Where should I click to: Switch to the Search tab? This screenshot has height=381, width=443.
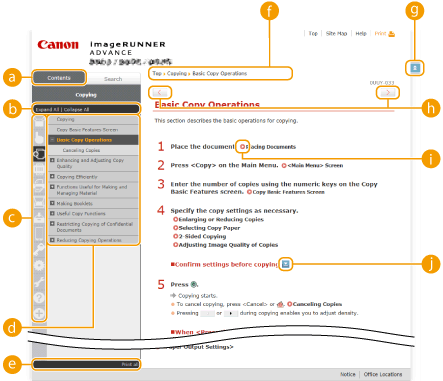click(113, 79)
